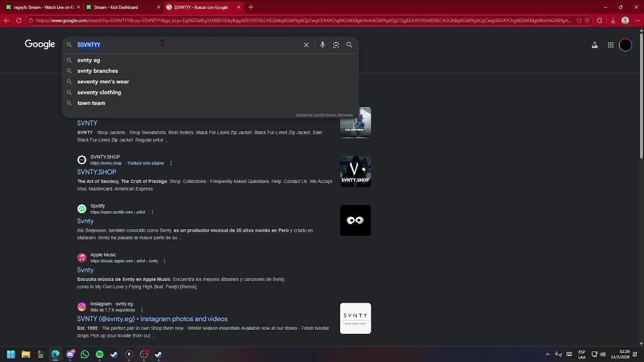Open options menu for Instagram result
The height and width of the screenshot is (362, 644).
[142, 310]
